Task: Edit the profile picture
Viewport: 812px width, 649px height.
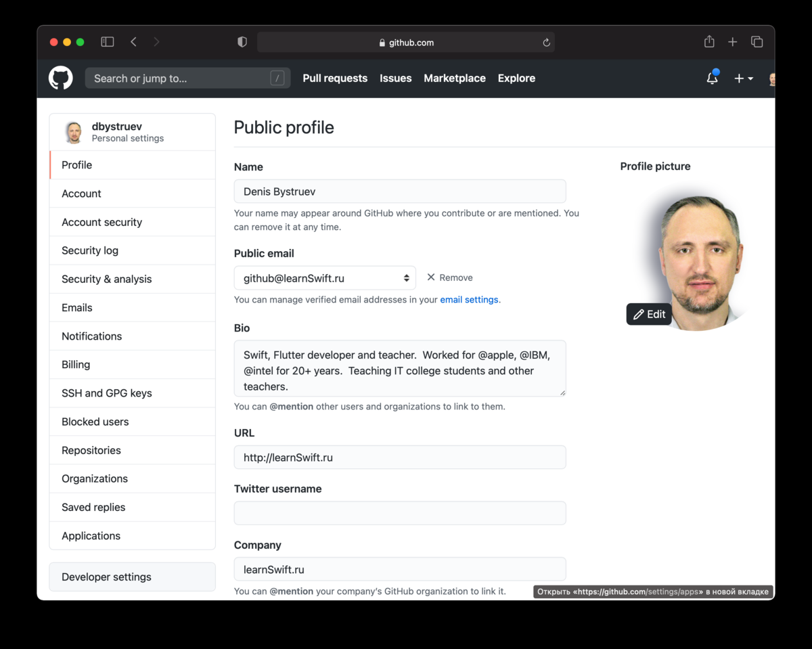Action: (x=649, y=314)
